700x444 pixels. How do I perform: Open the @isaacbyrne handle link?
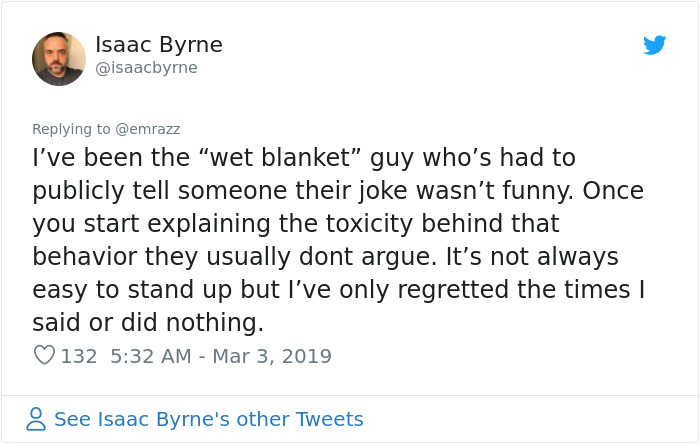[x=146, y=68]
